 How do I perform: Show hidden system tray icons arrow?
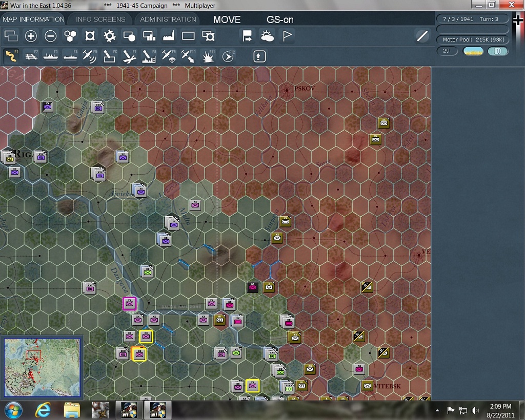(438, 410)
